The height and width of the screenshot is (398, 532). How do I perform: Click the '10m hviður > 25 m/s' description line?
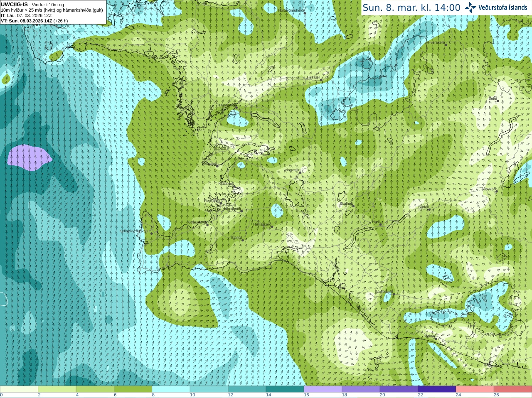click(52, 10)
